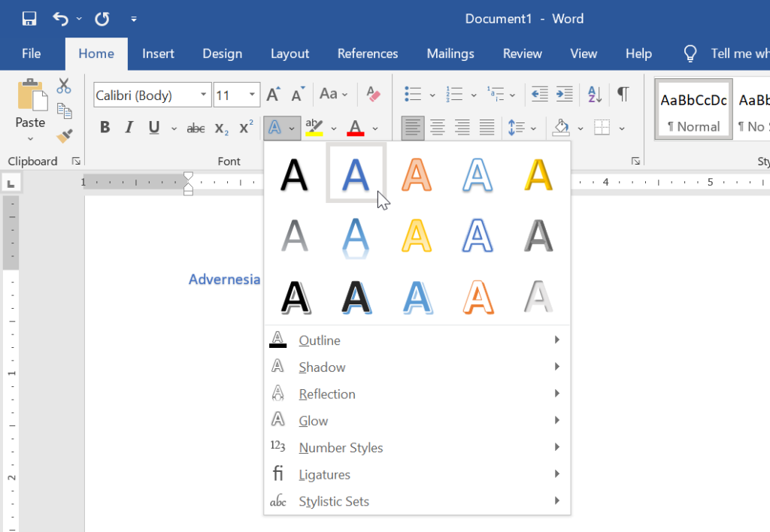Click the Increase Font Size icon
The image size is (770, 532).
(272, 94)
